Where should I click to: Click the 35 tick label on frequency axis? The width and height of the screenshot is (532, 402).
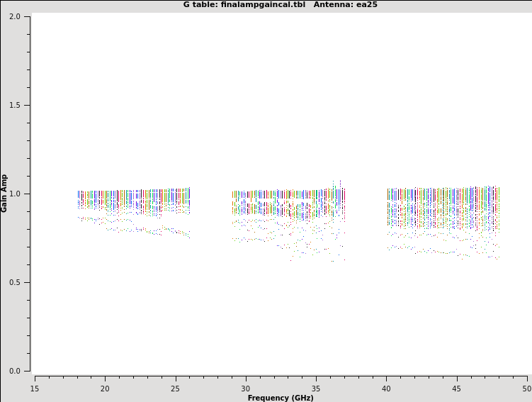point(316,388)
